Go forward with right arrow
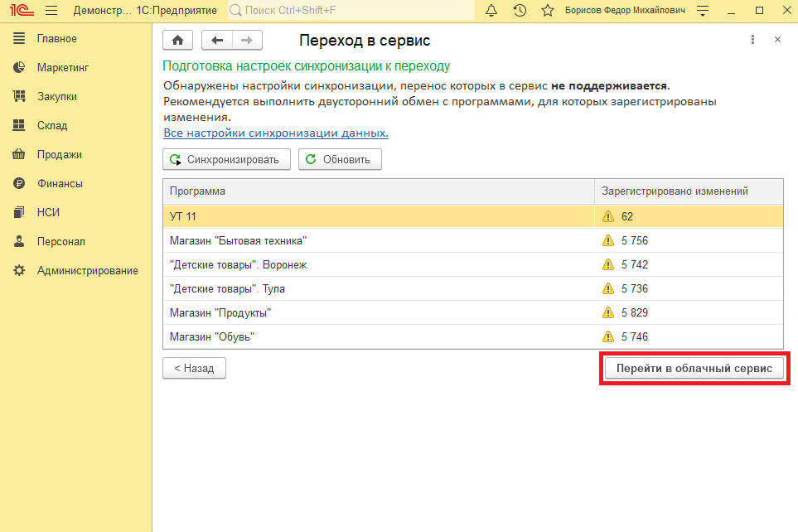Viewport: 798px width, 532px height. 247,41
